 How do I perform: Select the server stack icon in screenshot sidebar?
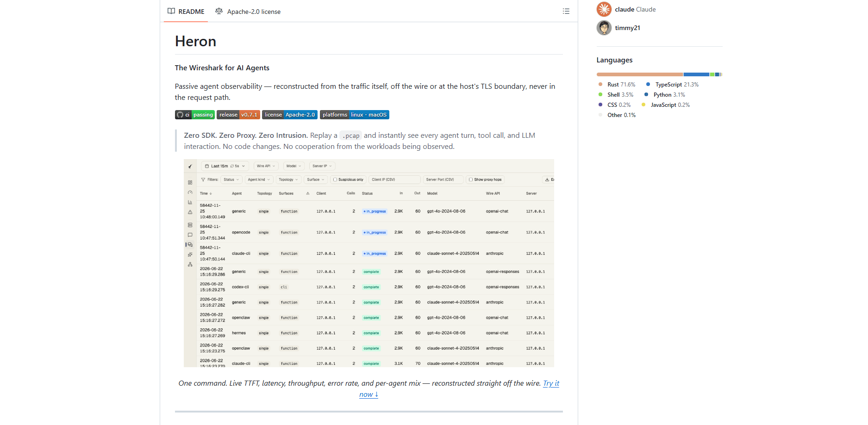pos(190,225)
